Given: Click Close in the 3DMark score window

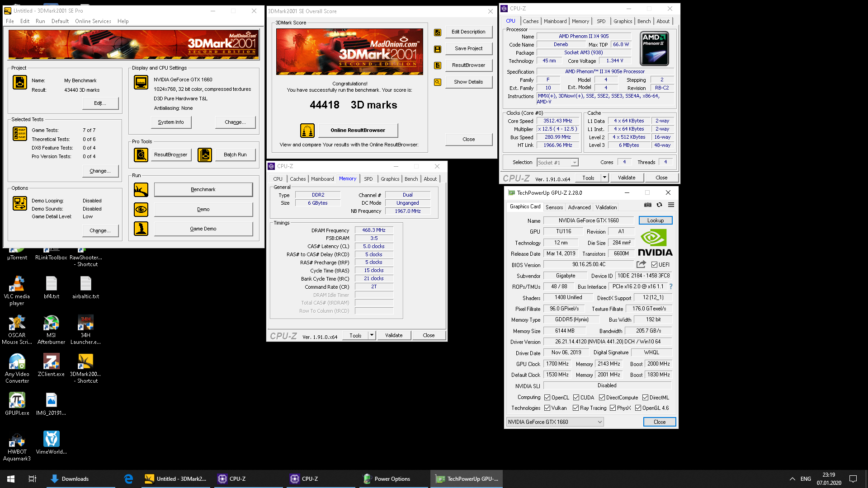Looking at the screenshot, I should (469, 139).
